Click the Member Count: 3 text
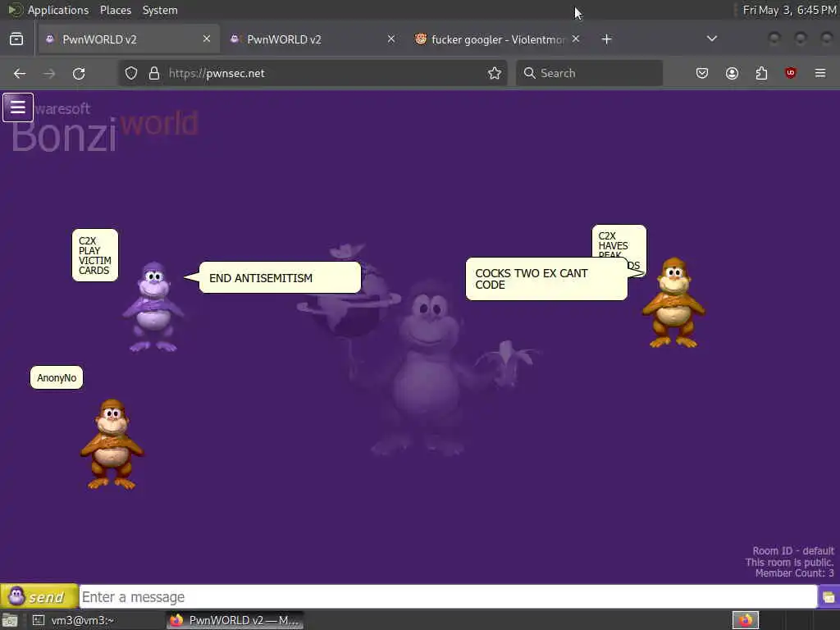 [x=794, y=573]
